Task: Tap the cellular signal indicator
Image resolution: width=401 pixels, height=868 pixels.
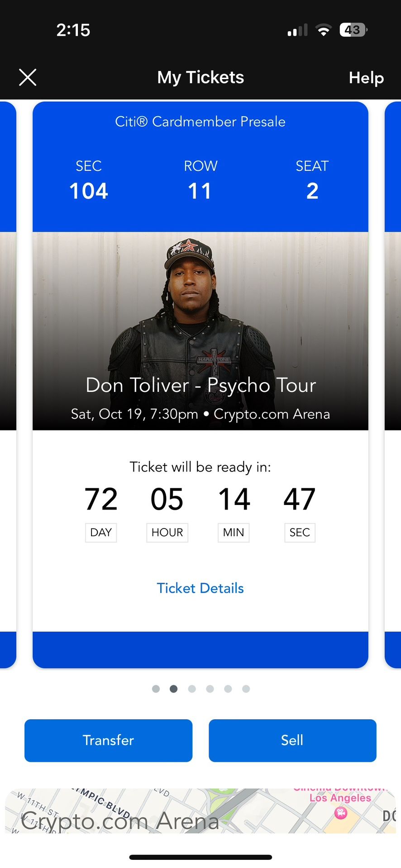Action: click(296, 30)
